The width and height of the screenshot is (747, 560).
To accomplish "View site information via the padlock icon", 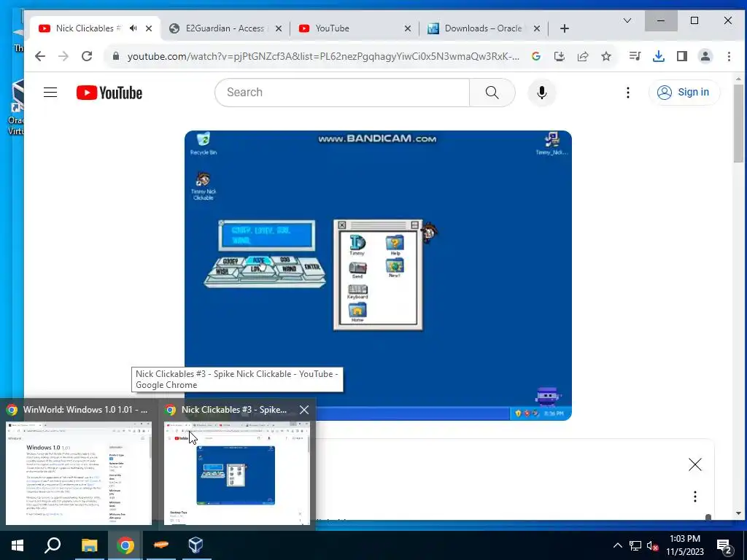I will pos(116,56).
